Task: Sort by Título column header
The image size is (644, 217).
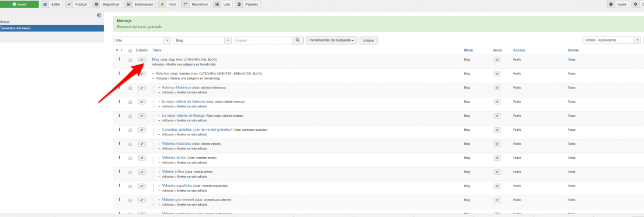Action: 156,50
